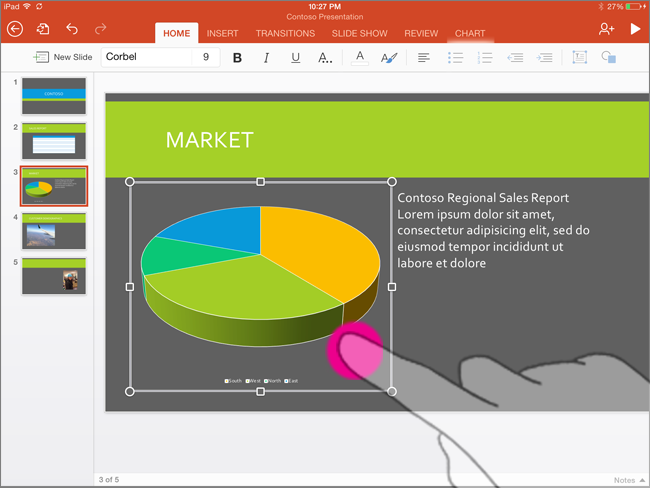Insert a text box from toolbar

579,58
